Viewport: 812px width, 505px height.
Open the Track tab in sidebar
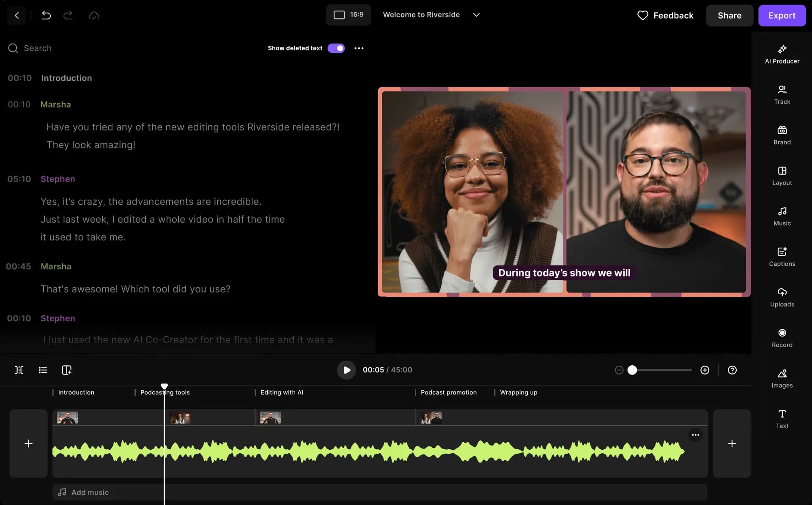pyautogui.click(x=782, y=95)
